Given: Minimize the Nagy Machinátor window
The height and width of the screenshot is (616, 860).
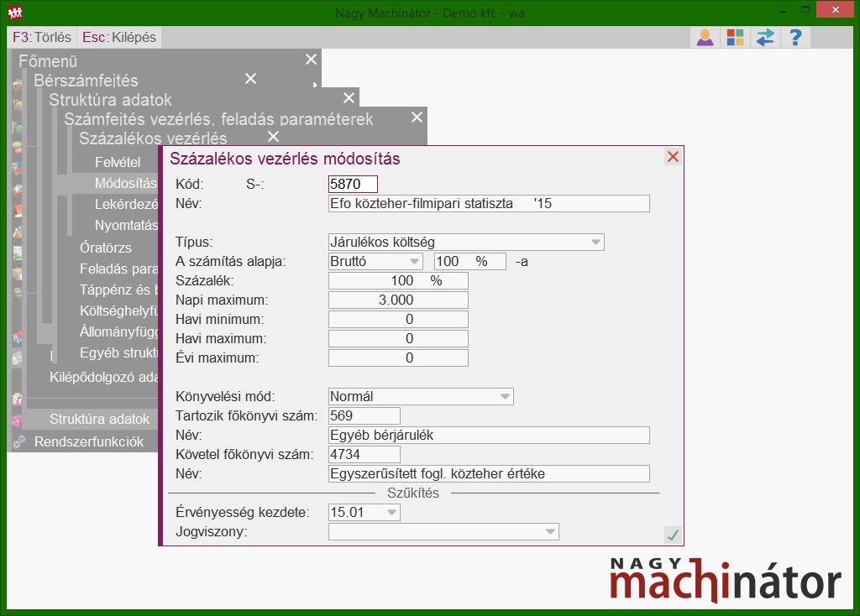Looking at the screenshot, I should [783, 10].
